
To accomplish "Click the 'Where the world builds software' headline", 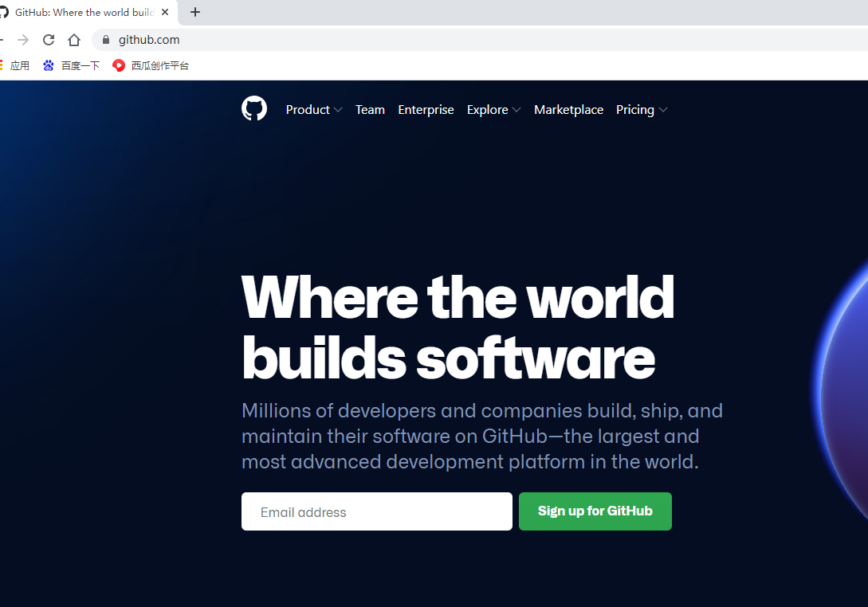I will click(458, 327).
